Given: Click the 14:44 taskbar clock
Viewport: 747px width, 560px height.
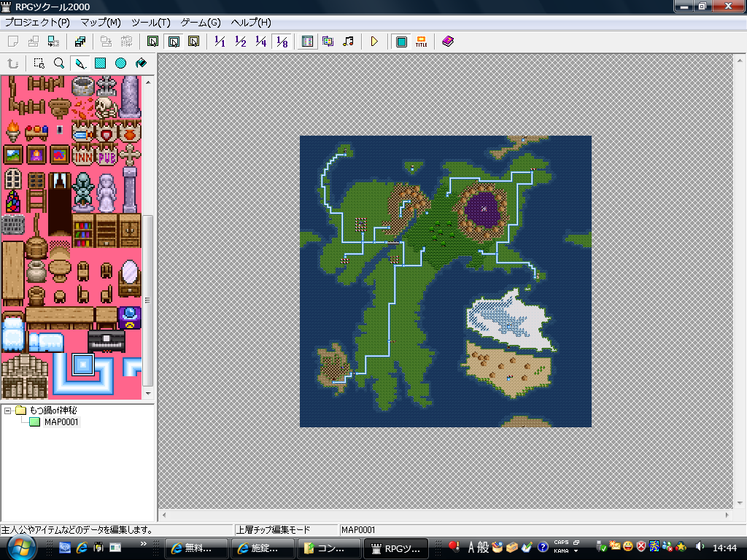Looking at the screenshot, I should 724,548.
